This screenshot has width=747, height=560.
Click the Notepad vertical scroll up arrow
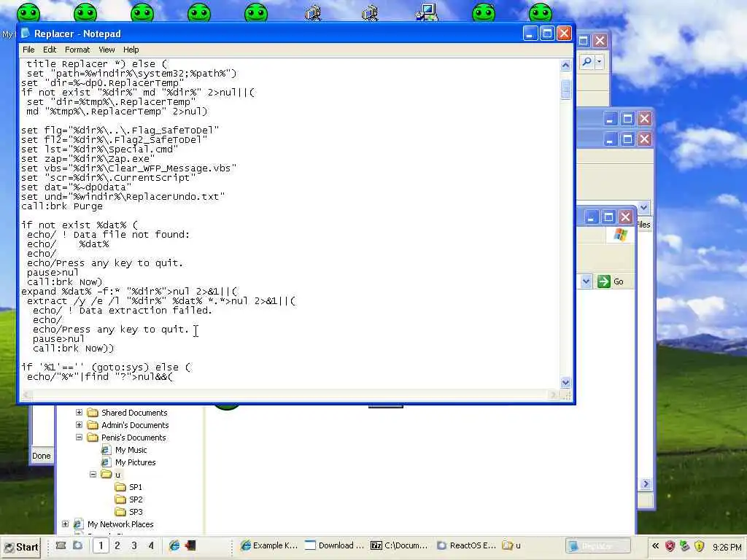click(565, 65)
